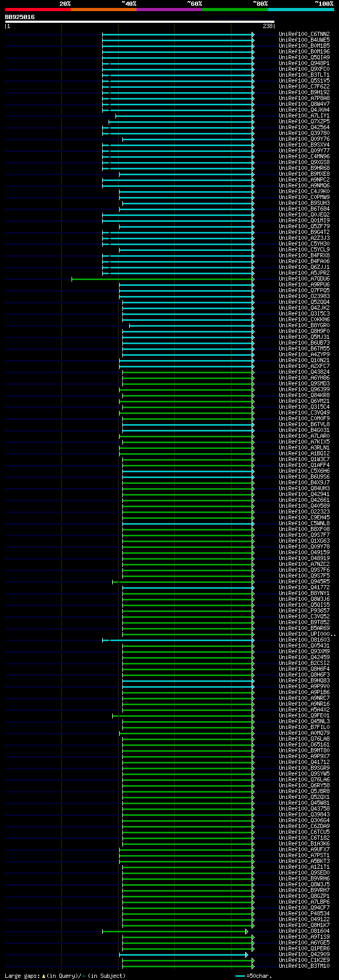Select hit label UniRef100_P48534
Image resolution: width=339 pixels, height=980 pixels.
pyautogui.click(x=304, y=913)
